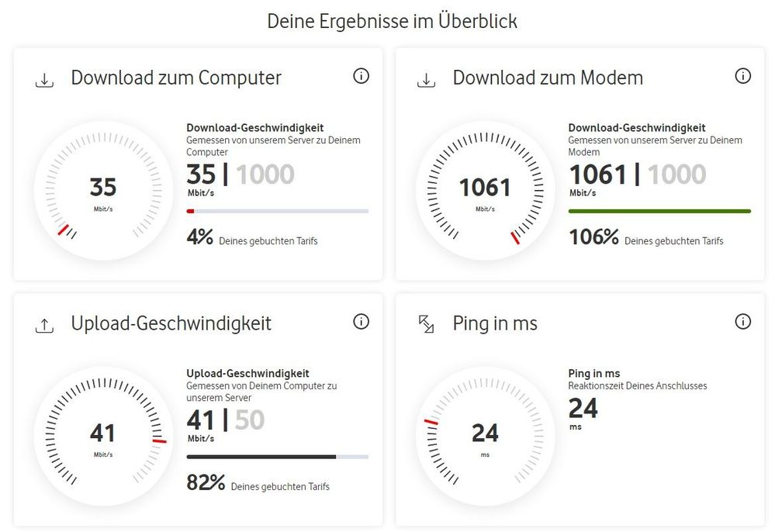
Task: Click the gauge displaying 24 ms
Action: coord(484,434)
